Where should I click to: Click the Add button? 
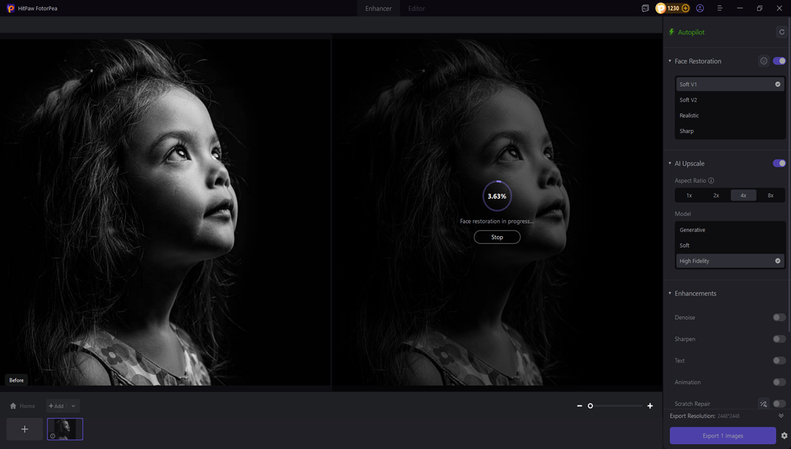[x=56, y=406]
